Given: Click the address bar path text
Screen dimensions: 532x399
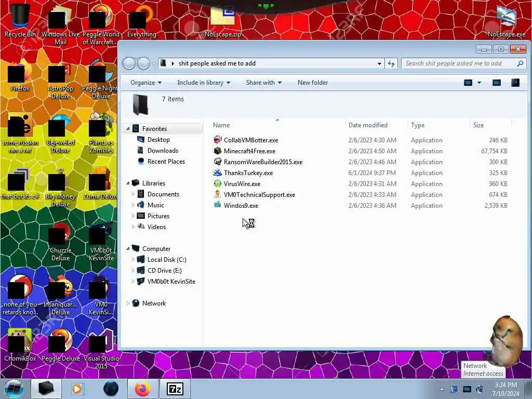Looking at the screenshot, I should 217,63.
